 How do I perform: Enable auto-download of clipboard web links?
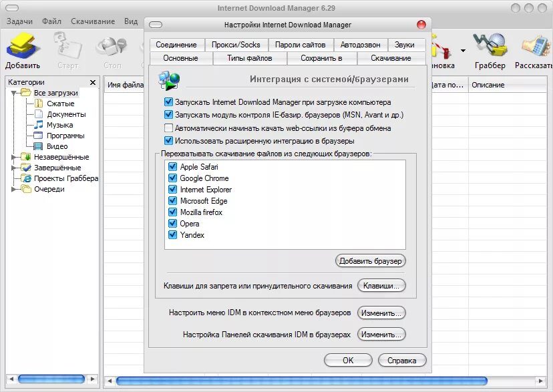click(x=168, y=128)
